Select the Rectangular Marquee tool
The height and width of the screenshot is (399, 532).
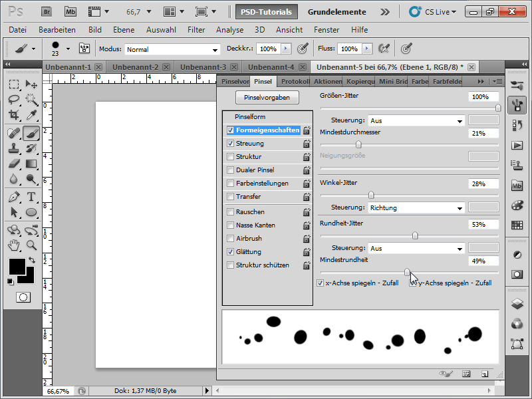pyautogui.click(x=13, y=84)
